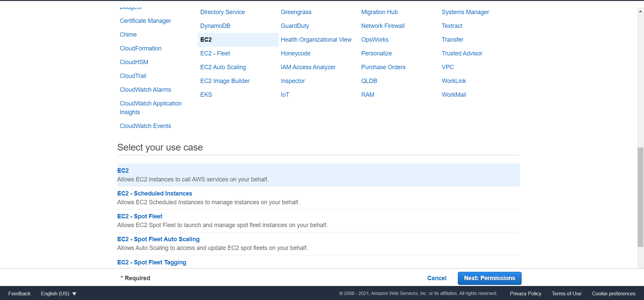Select the Textract service
The height and width of the screenshot is (300, 644).
click(452, 26)
